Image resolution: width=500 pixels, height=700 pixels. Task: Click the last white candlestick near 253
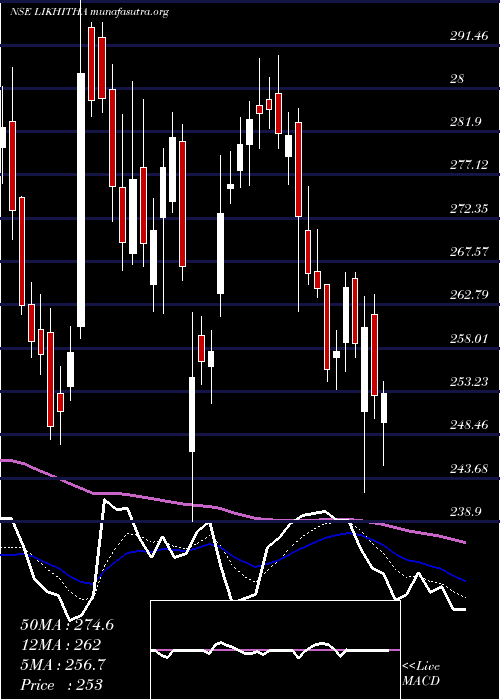point(383,408)
